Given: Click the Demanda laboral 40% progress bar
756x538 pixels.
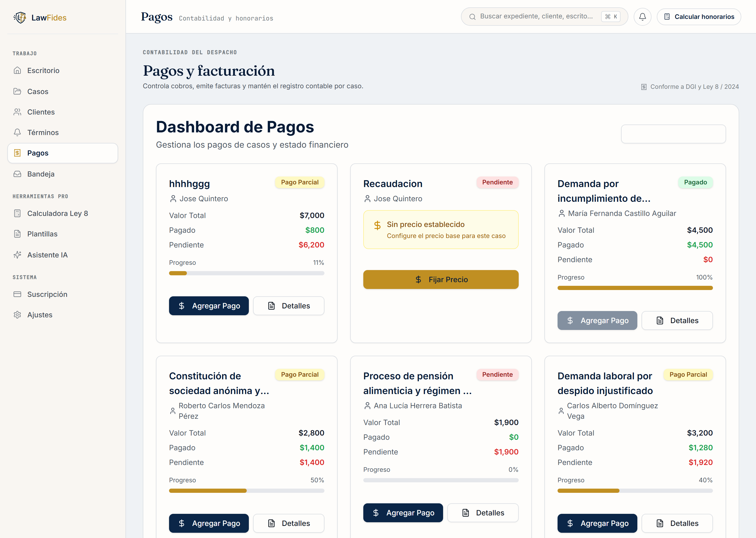Looking at the screenshot, I should 635,491.
